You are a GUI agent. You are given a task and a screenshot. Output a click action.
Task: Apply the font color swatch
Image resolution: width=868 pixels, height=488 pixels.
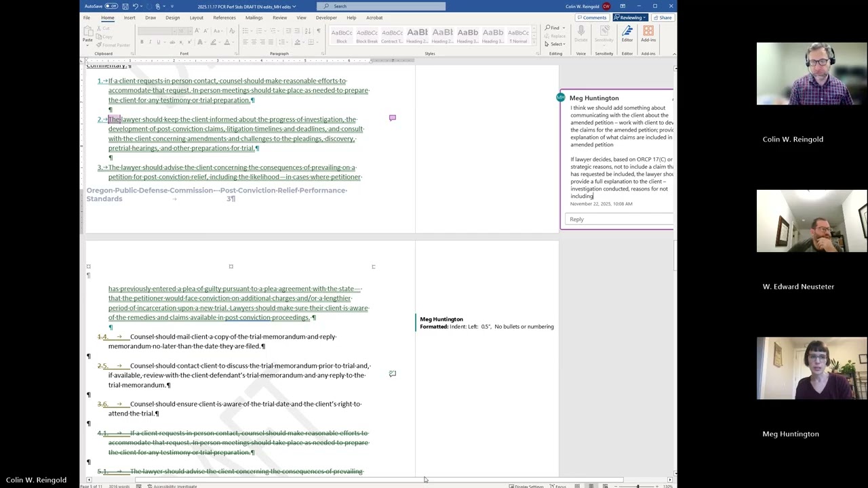click(x=227, y=42)
